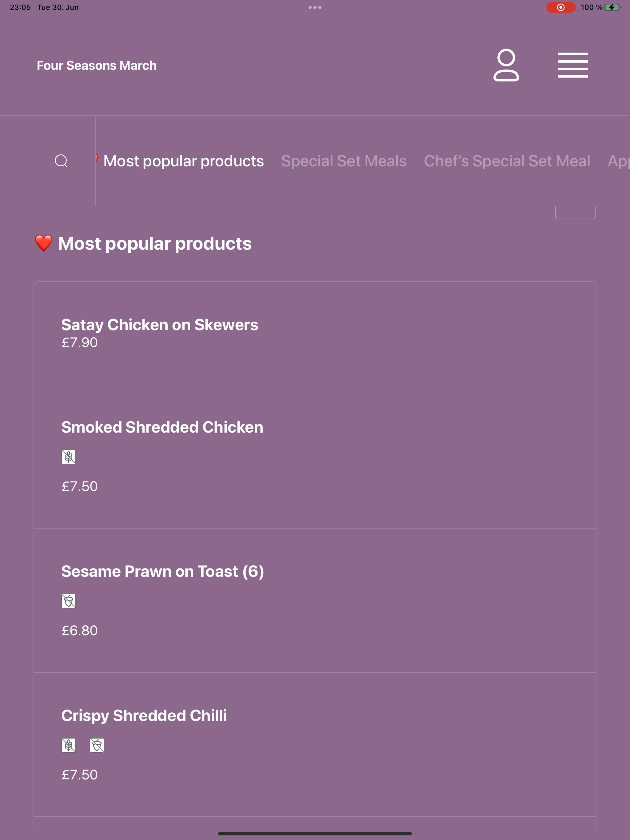Tap the small outlined button below category bar
This screenshot has width=630, height=840.
click(x=575, y=212)
